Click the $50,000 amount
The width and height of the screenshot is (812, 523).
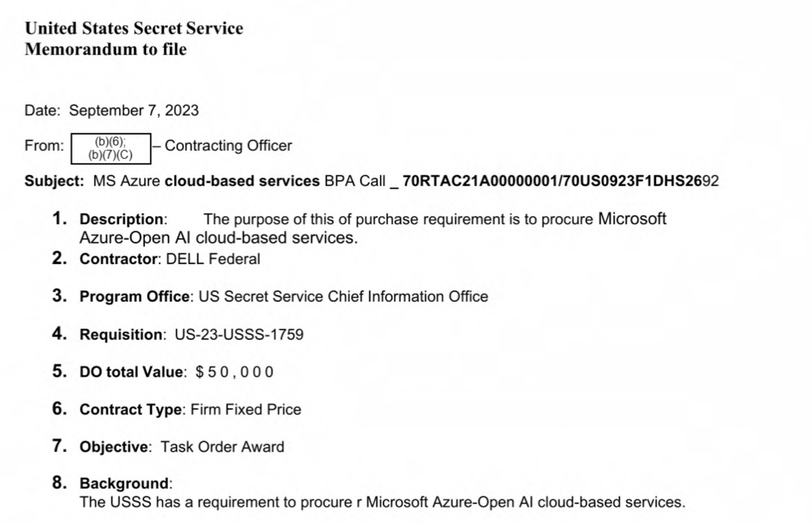[234, 371]
